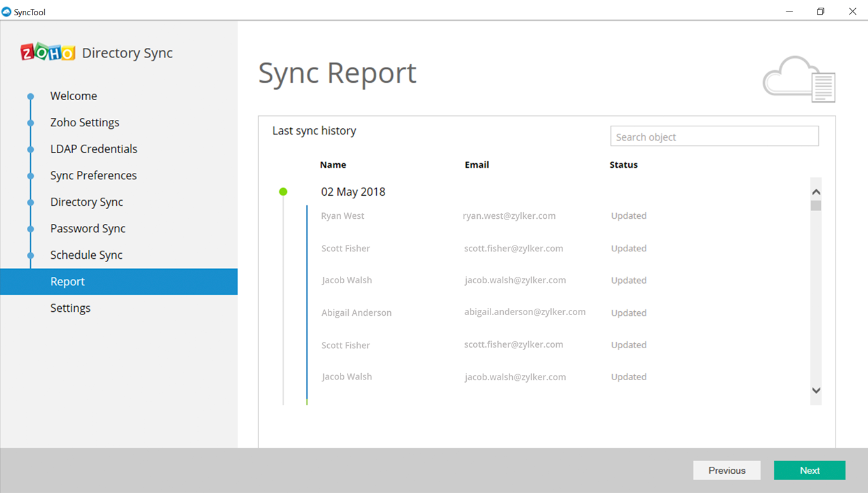Open the Welcome step
This screenshot has width=868, height=493.
(x=74, y=96)
